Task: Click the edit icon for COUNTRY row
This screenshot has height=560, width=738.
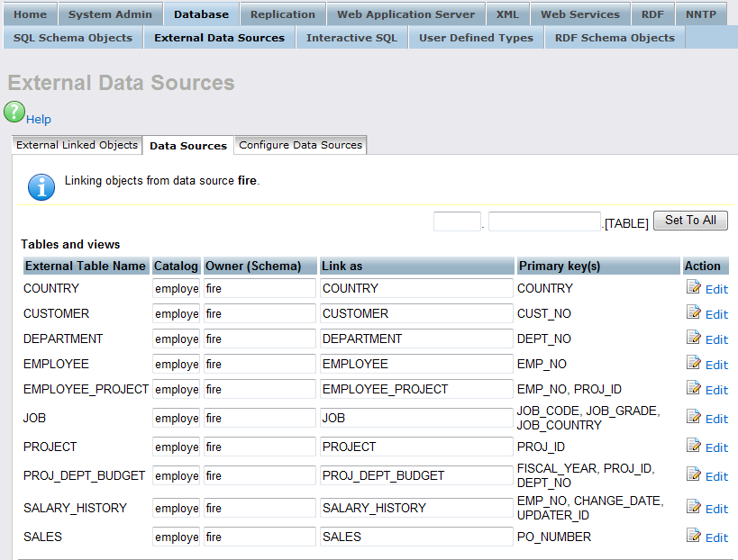Action: click(693, 287)
